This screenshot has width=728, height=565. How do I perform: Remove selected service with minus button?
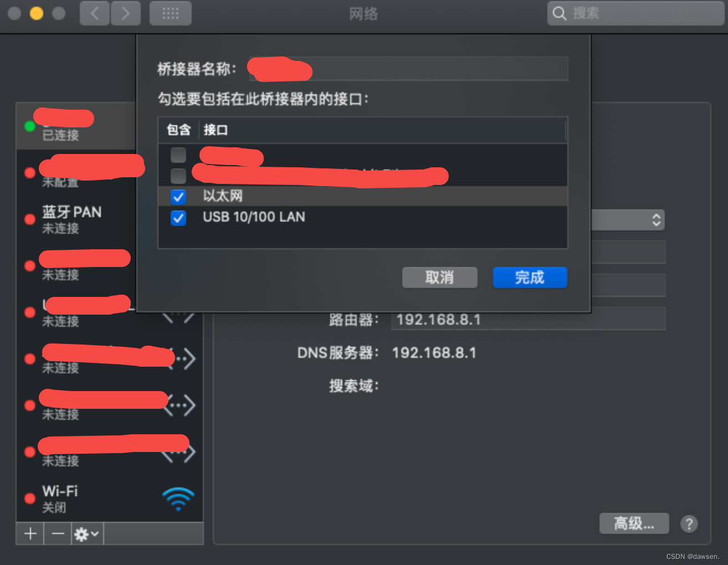point(58,533)
